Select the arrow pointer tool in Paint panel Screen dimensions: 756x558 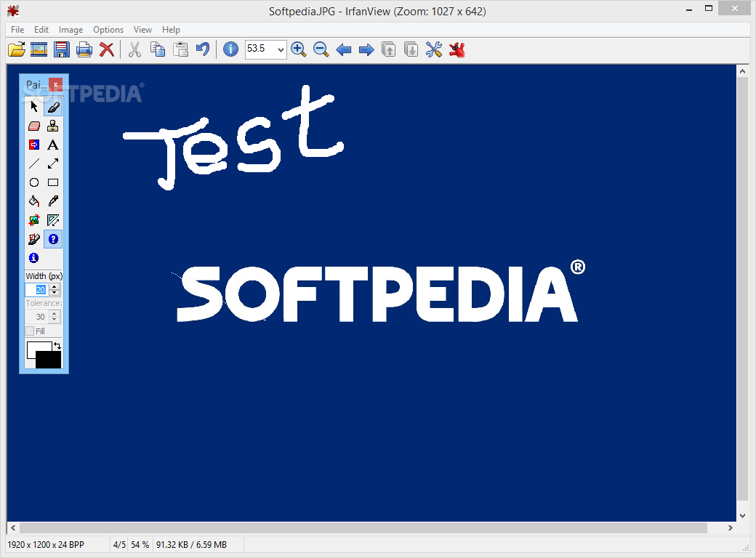[33, 107]
